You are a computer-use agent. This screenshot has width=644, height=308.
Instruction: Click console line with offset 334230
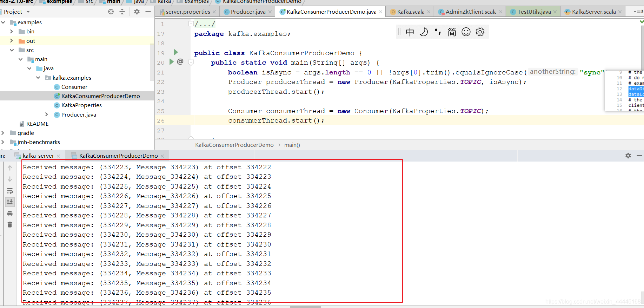(147, 244)
